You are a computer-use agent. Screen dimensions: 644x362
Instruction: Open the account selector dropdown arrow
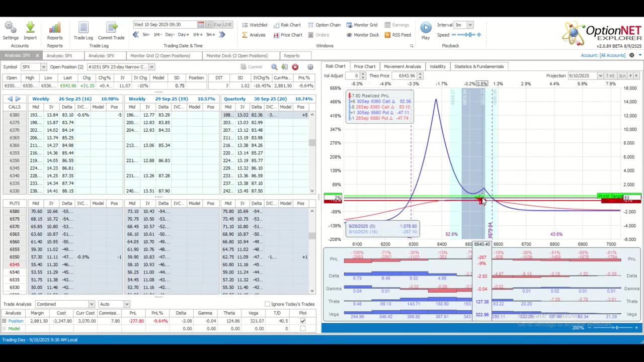640,55
